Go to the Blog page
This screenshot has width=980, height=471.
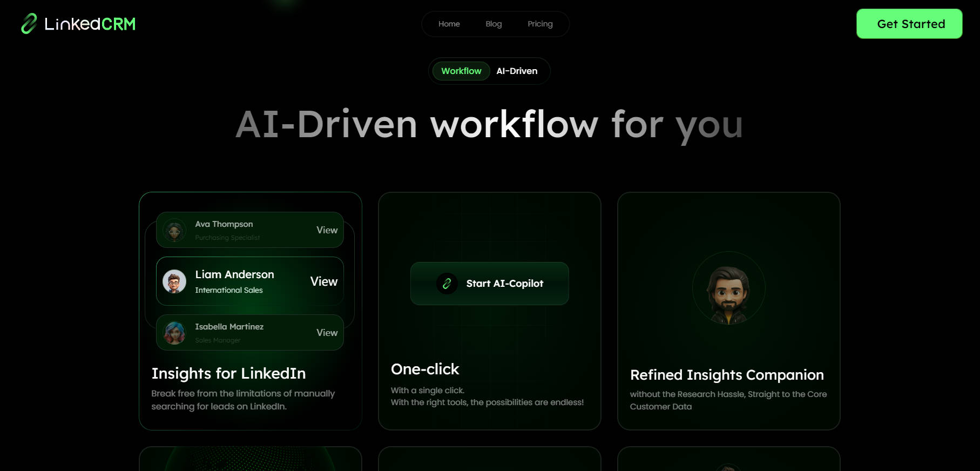click(494, 24)
